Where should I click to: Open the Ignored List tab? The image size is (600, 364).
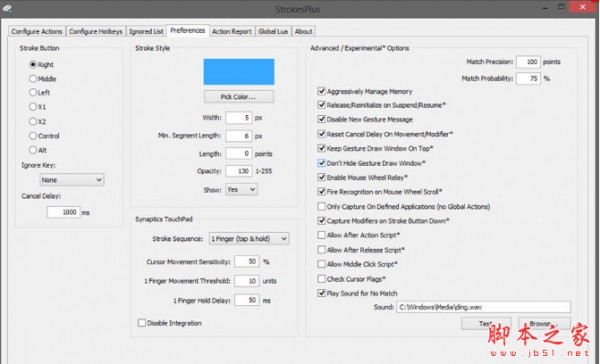tap(146, 31)
